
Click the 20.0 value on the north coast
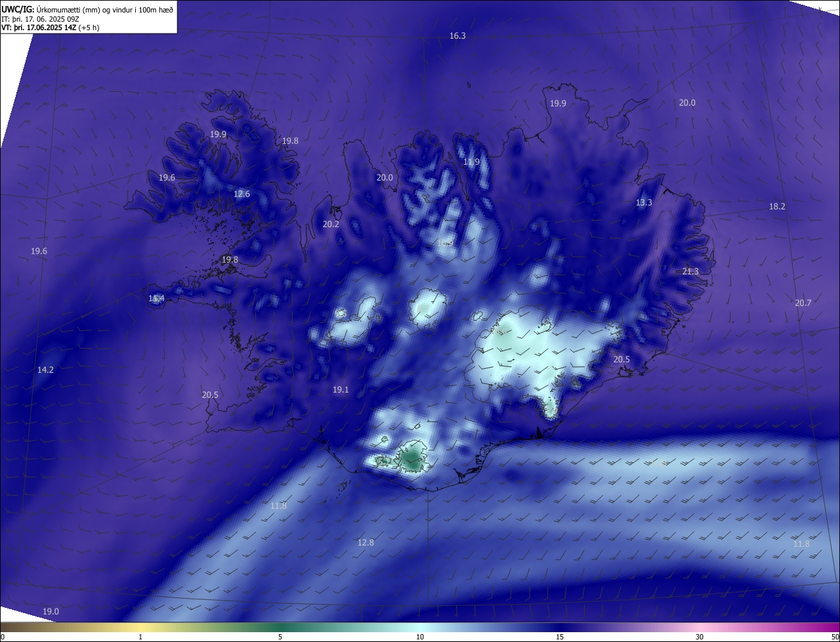[x=385, y=178]
